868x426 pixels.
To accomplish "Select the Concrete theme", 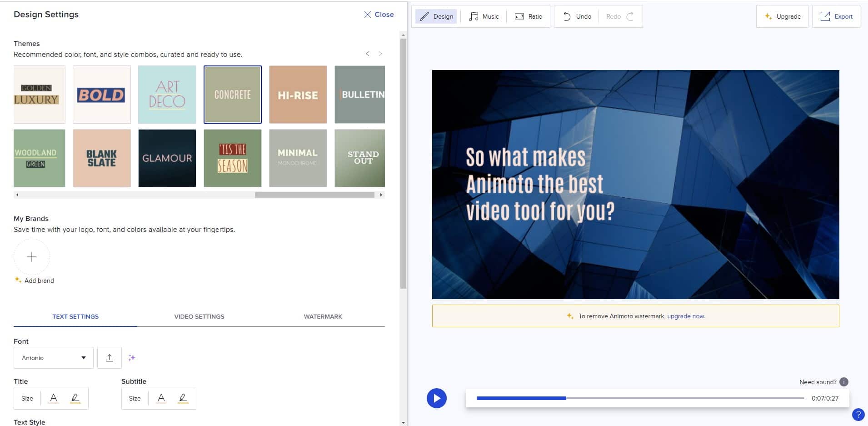I will (233, 95).
